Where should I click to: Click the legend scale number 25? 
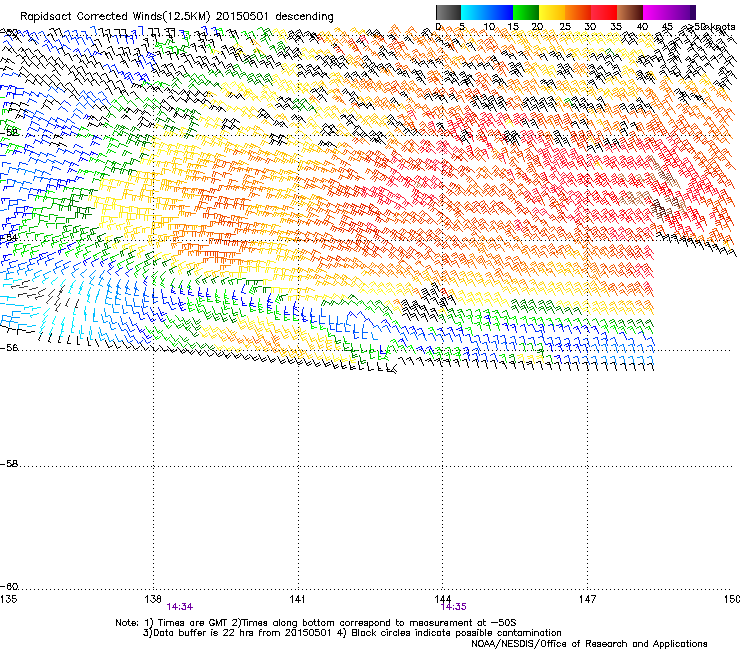pyautogui.click(x=565, y=27)
